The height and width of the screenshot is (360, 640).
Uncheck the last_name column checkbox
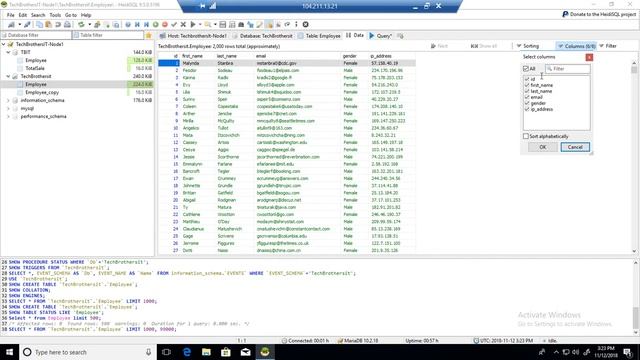pos(527,91)
